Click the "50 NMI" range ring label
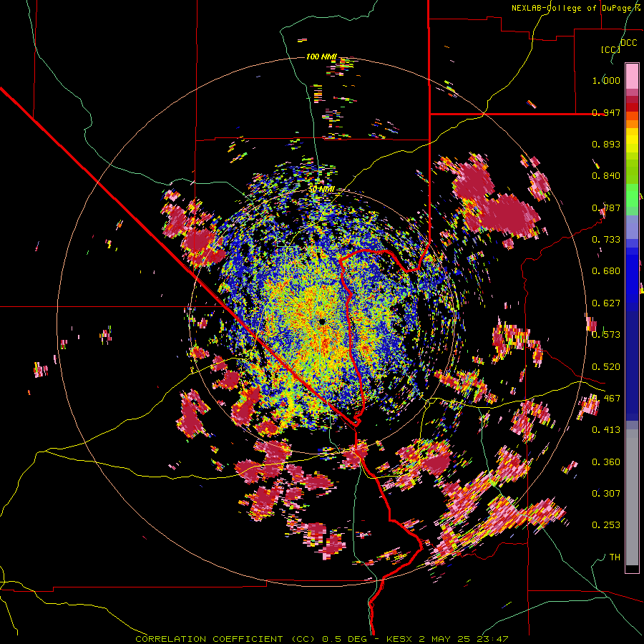Viewport: 644px width, 644px height. 321,190
